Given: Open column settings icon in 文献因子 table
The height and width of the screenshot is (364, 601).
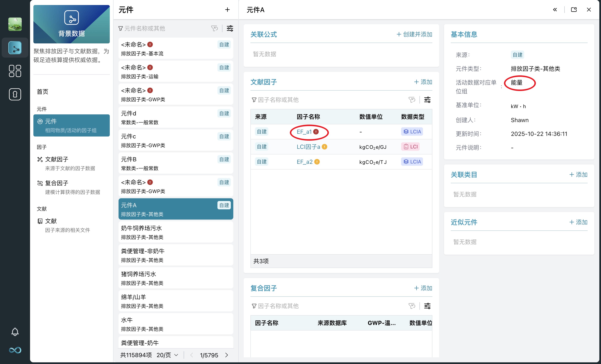Looking at the screenshot, I should click(427, 100).
